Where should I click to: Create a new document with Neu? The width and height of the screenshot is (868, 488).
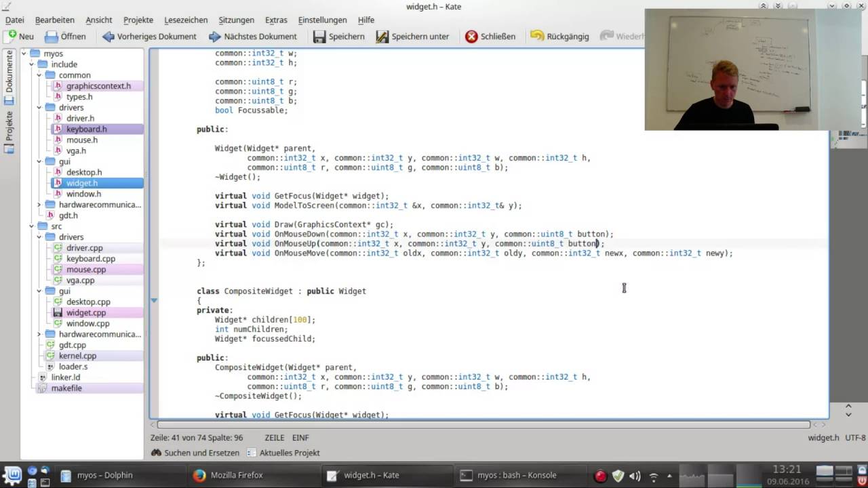tap(20, 37)
